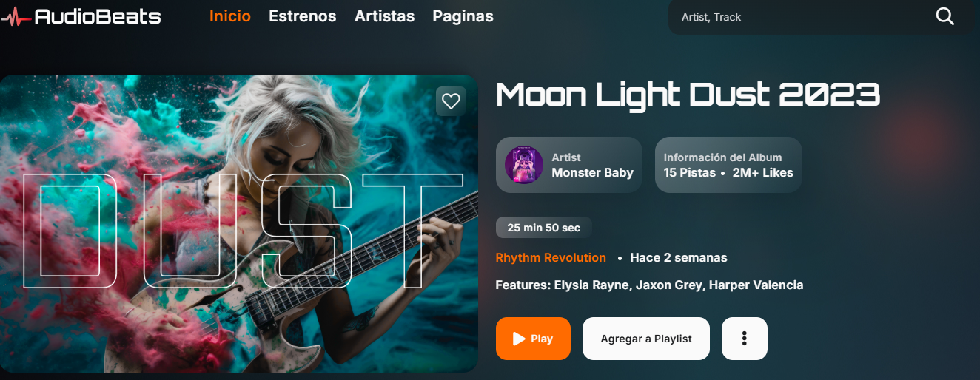The width and height of the screenshot is (980, 380).
Task: Open the three-dot more options menu
Action: coord(745,339)
